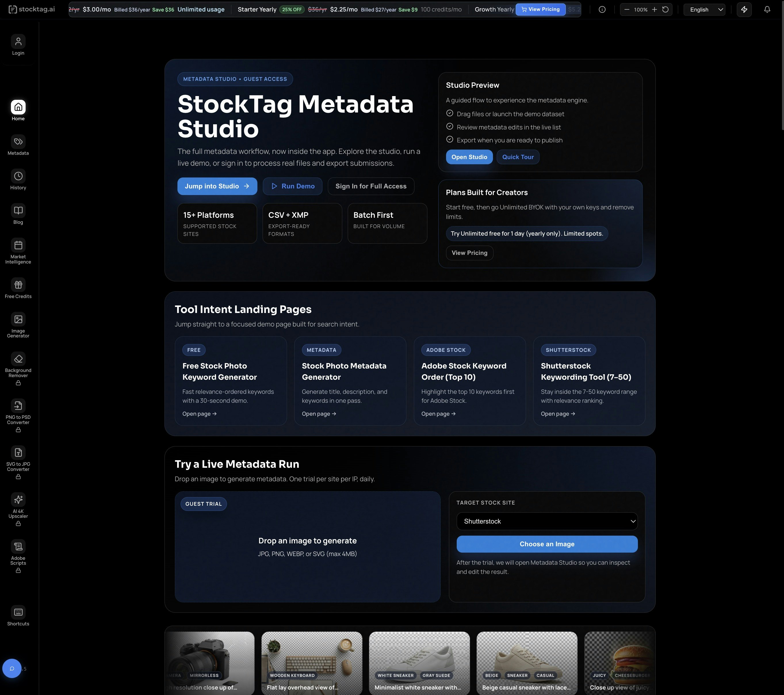Open the English language dropdown
The image size is (784, 695).
click(x=704, y=9)
